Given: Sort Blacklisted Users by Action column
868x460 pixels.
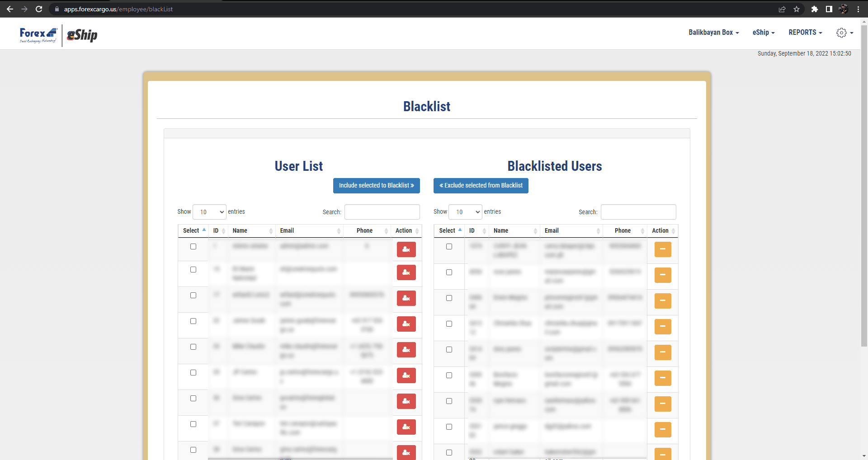Looking at the screenshot, I should coord(663,231).
